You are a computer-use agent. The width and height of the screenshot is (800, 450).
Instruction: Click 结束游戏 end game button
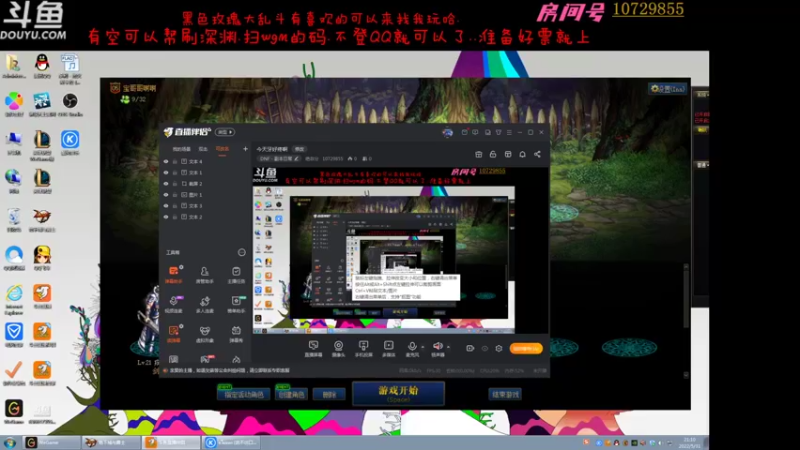click(x=505, y=394)
